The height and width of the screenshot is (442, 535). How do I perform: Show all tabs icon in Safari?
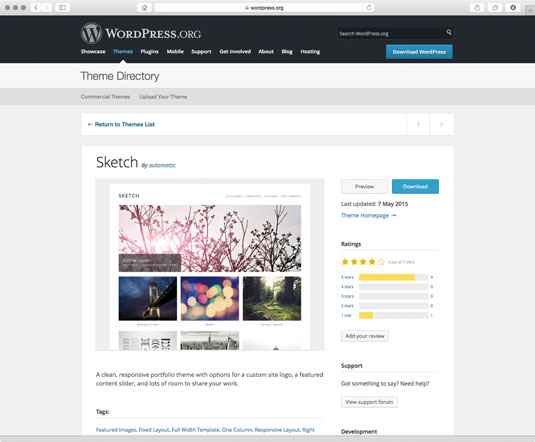(495, 8)
